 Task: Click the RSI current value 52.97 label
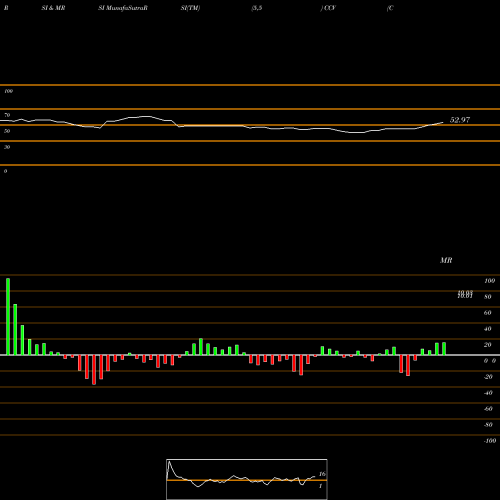pos(460,120)
